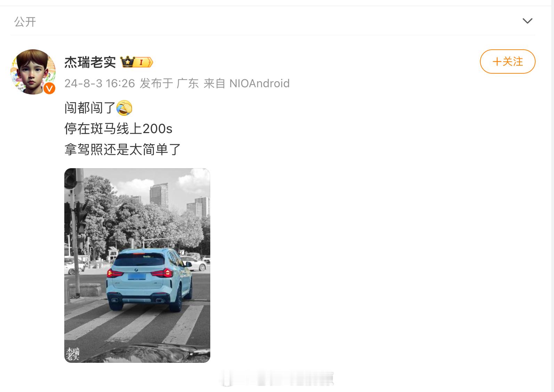
Task: Open the post timestamp 24-8-3 16:26
Action: click(x=99, y=83)
